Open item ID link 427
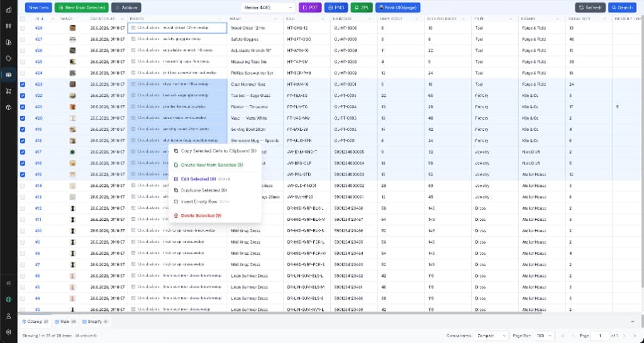This screenshot has height=343, width=644. 38,39
